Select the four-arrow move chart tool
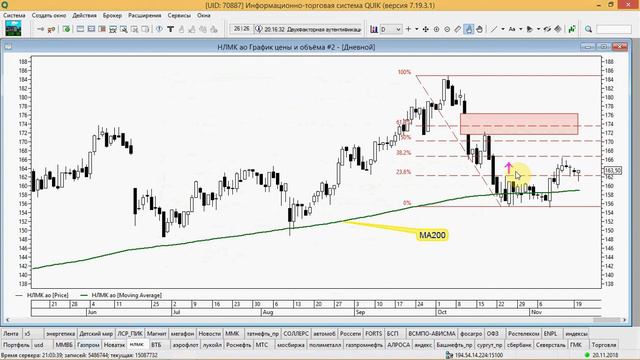 click(x=426, y=29)
